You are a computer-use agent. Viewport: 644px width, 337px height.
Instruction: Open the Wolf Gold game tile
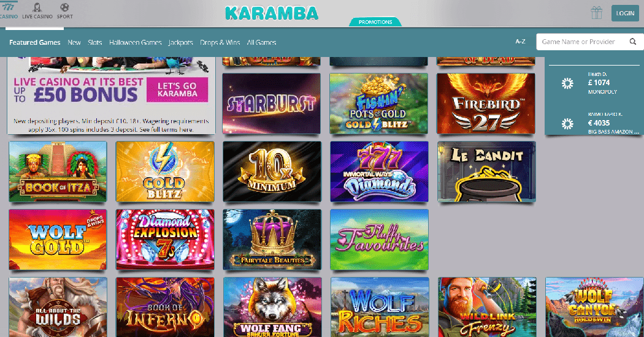pyautogui.click(x=58, y=240)
